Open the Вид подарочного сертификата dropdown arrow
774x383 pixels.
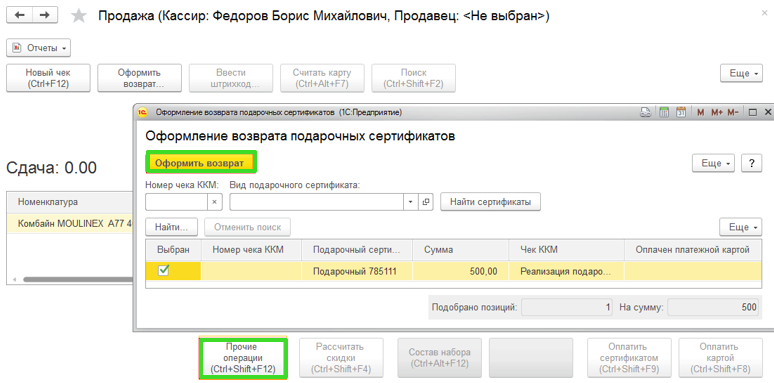point(411,202)
